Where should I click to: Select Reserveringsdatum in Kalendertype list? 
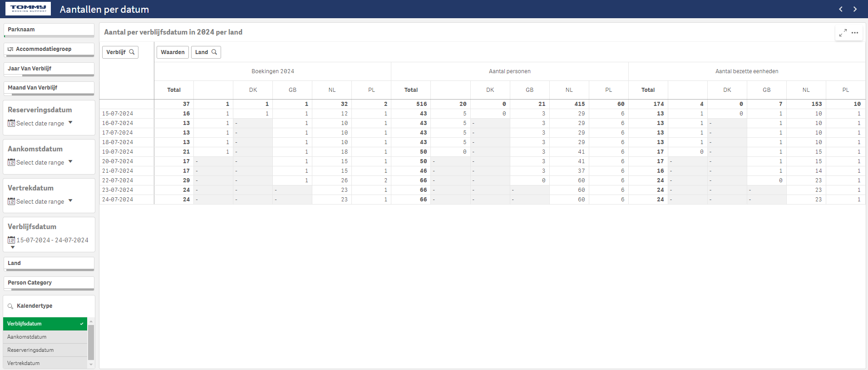click(45, 350)
